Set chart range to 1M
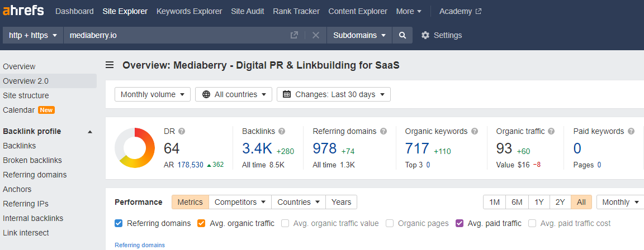Image resolution: width=644 pixels, height=250 pixels. click(x=495, y=202)
